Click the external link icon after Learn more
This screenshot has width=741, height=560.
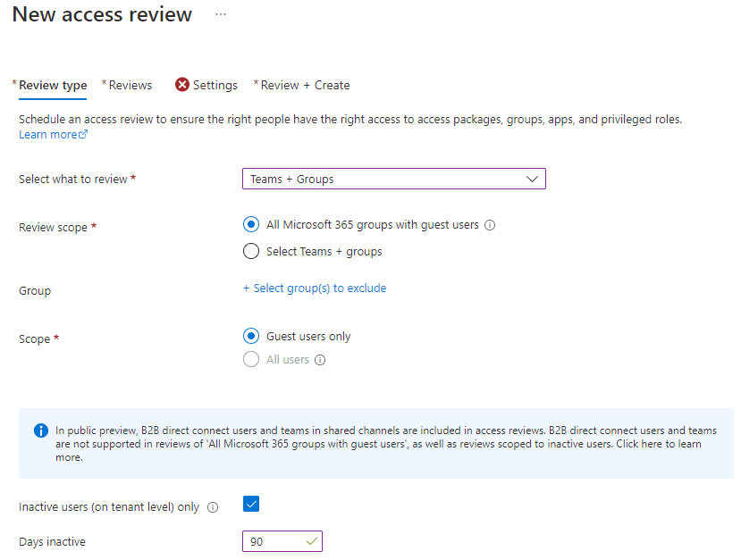[x=84, y=135]
